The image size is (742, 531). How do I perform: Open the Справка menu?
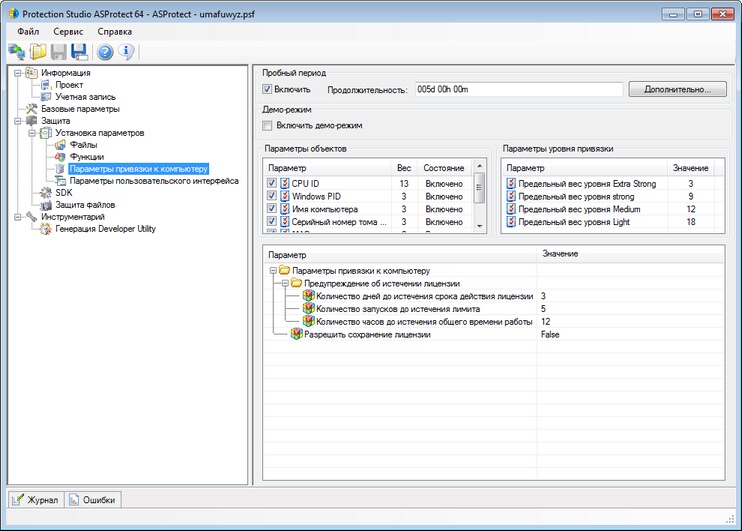click(x=115, y=32)
